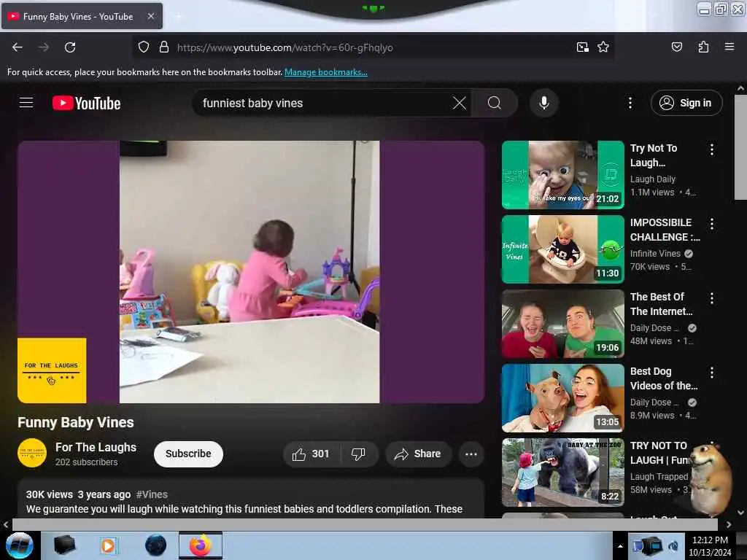Screen dimensions: 747x560
Task: Subscribe to For The Laughs channel
Action: 188,454
